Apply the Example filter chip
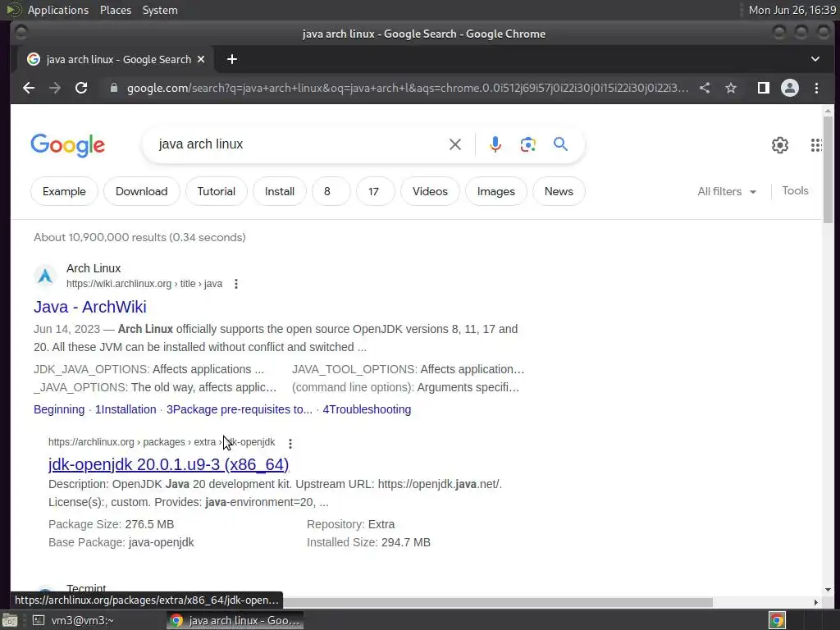 (x=64, y=191)
